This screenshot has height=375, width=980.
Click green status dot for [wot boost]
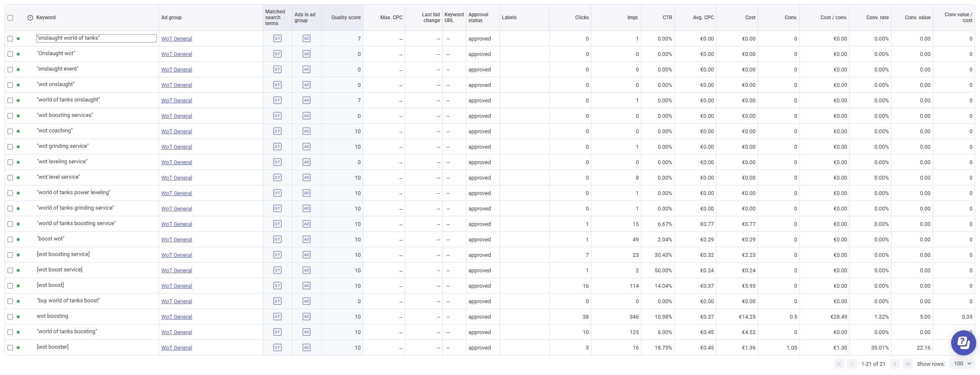pos(18,286)
